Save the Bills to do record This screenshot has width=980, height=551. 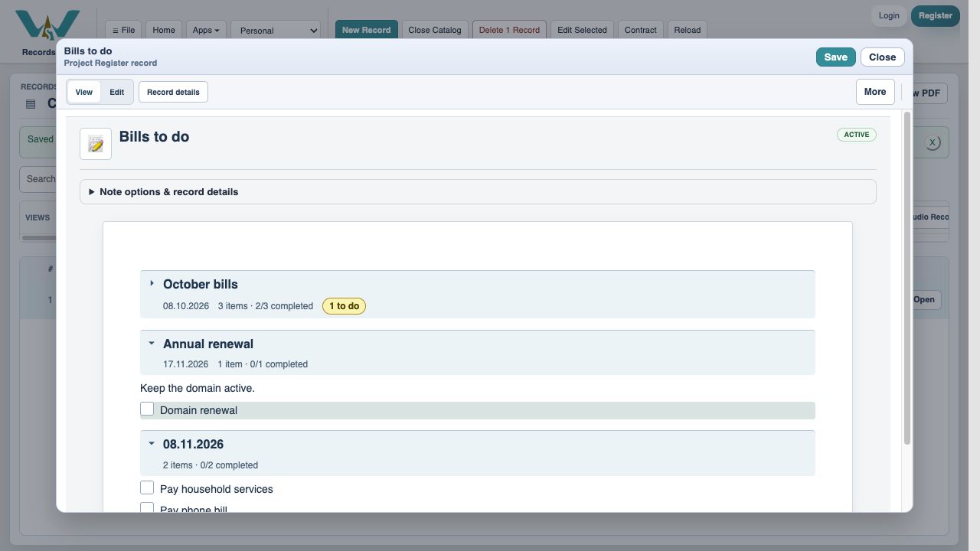pyautogui.click(x=835, y=57)
